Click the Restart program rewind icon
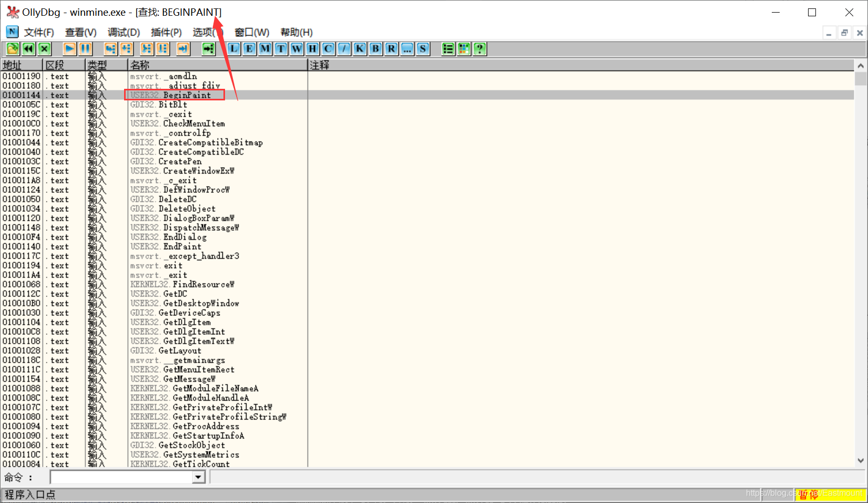 tap(28, 49)
